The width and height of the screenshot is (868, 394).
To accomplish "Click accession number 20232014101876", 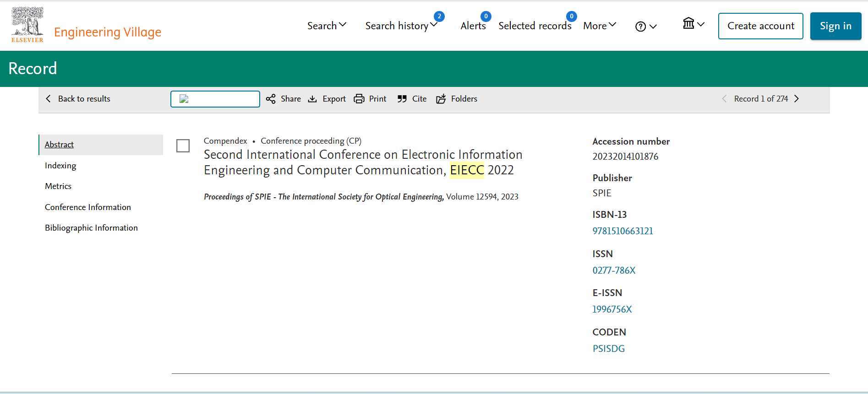I will pos(625,157).
